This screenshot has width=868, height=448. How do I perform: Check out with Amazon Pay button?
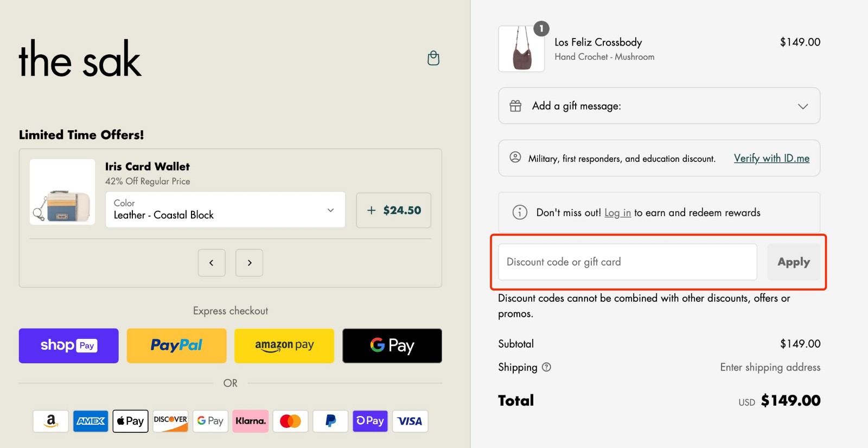click(x=284, y=345)
